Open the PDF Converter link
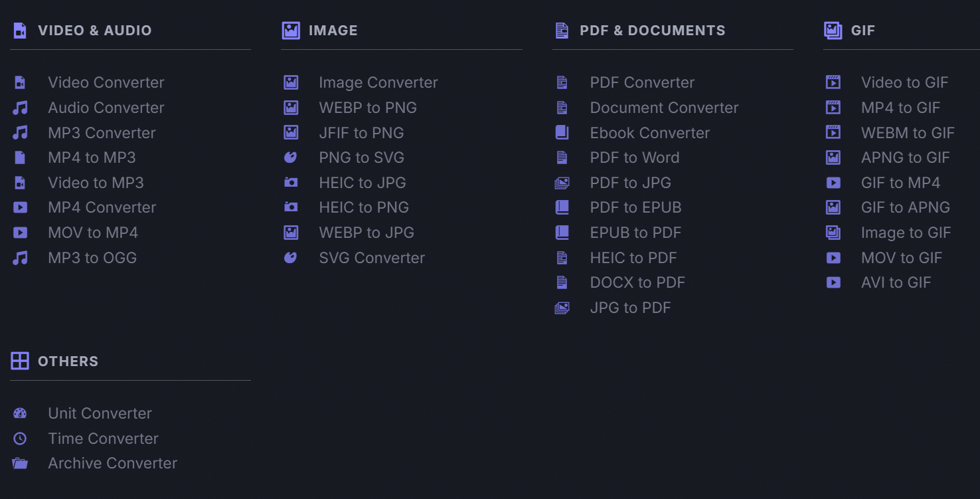Screen dimensions: 980x499 coord(642,82)
